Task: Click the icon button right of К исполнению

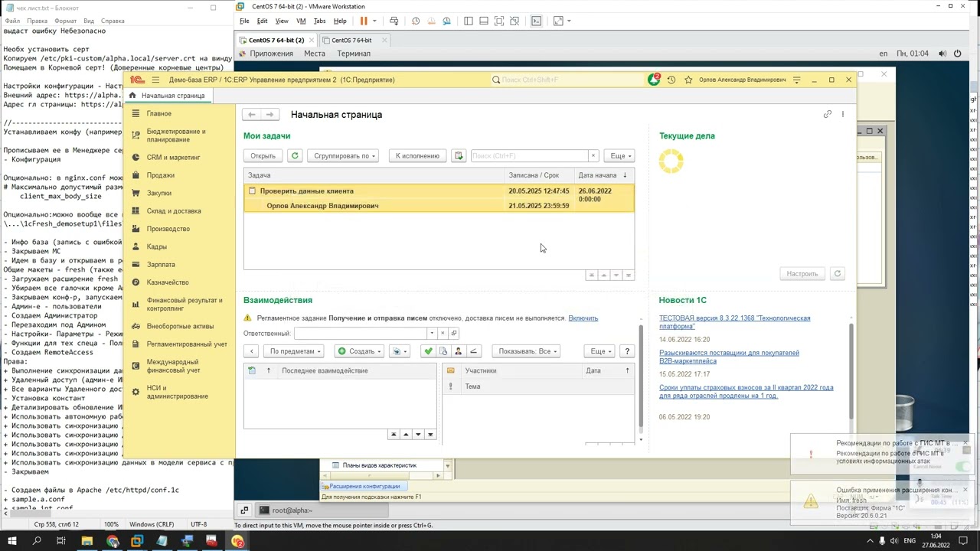Action: click(x=459, y=155)
